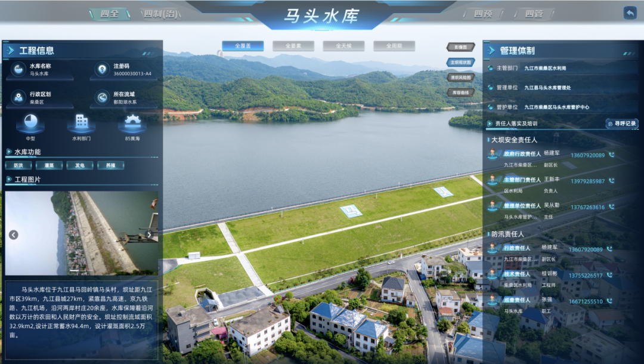The height and width of the screenshot is (364, 644).
Task: Click phone icon next to 13755226517
Action: [609, 275]
